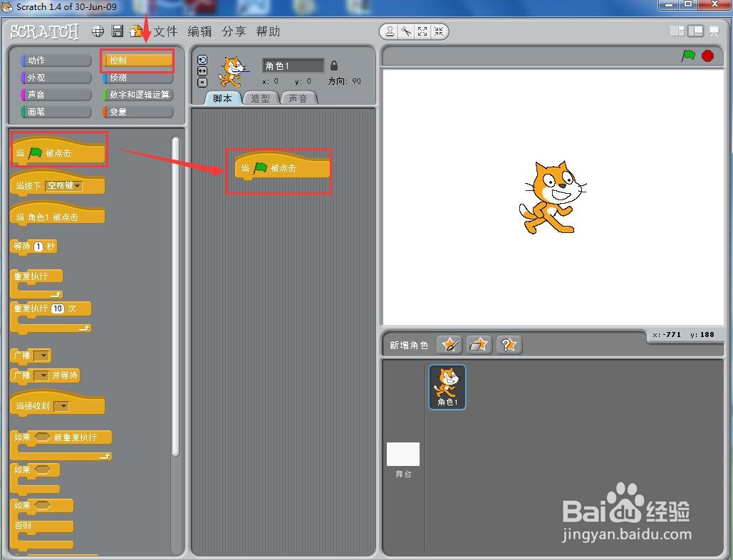Click the blocks palette scrollbar
Screen dimensions: 733x560
175,296
